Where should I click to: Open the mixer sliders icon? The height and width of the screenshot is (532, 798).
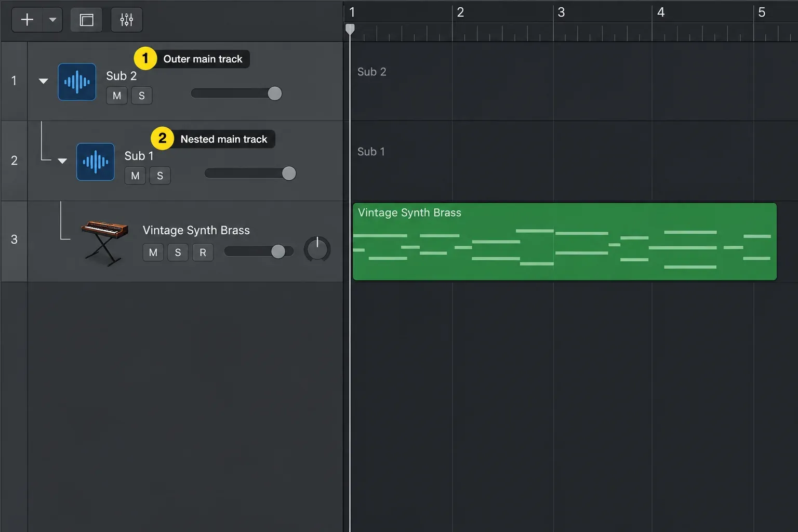(x=127, y=20)
